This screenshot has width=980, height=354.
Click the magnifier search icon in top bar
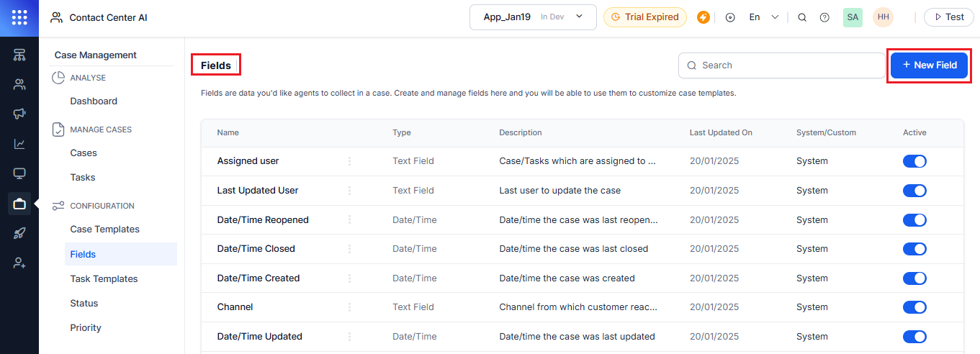[802, 17]
